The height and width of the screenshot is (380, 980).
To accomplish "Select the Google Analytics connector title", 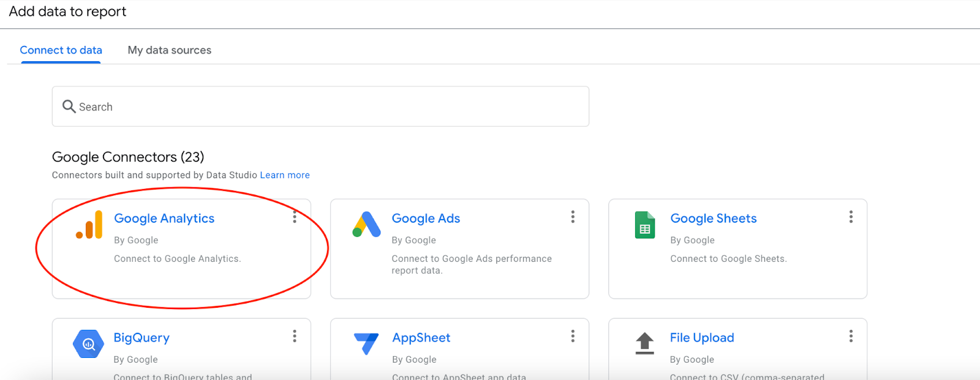I will pos(164,218).
